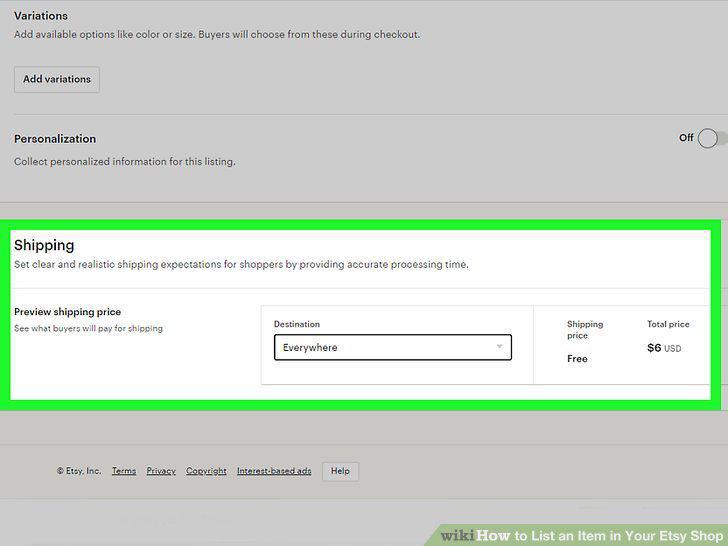Screen dimensions: 728x546
Task: Click the Free shipping price value
Action: click(577, 358)
